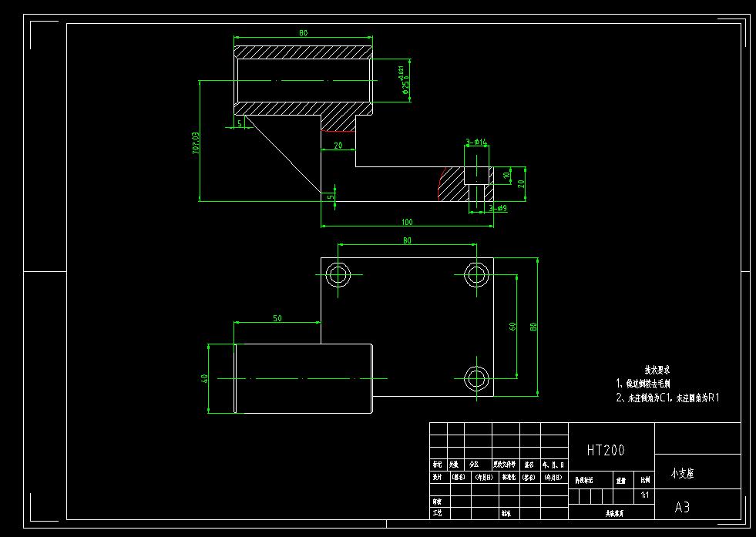
Task: Click the 3-φ14 hole annotation
Action: 476,142
